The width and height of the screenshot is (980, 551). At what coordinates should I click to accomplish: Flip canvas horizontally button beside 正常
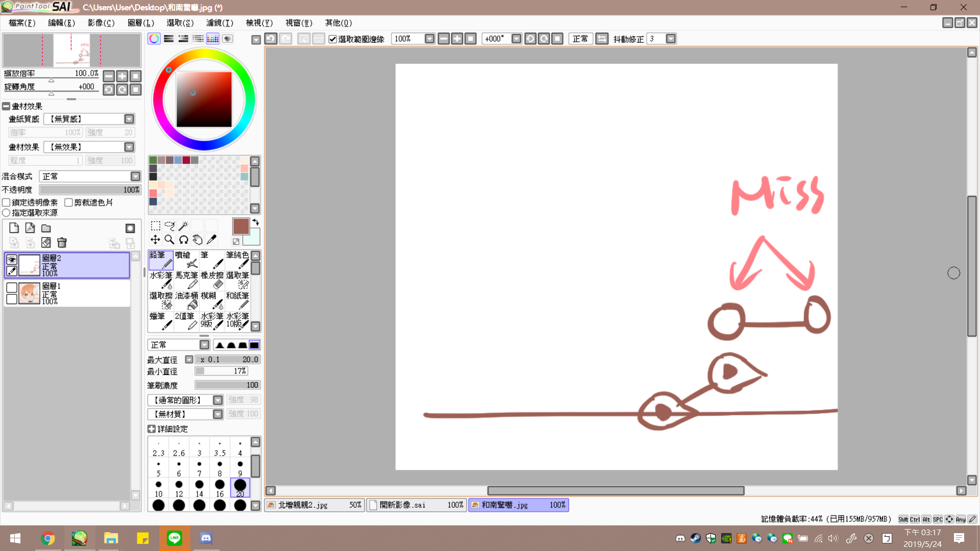[x=602, y=39]
